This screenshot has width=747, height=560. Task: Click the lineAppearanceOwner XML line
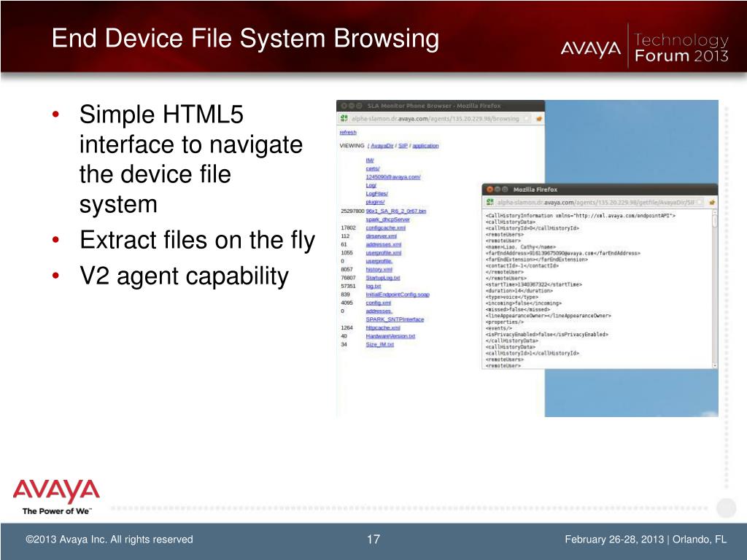[x=549, y=316]
